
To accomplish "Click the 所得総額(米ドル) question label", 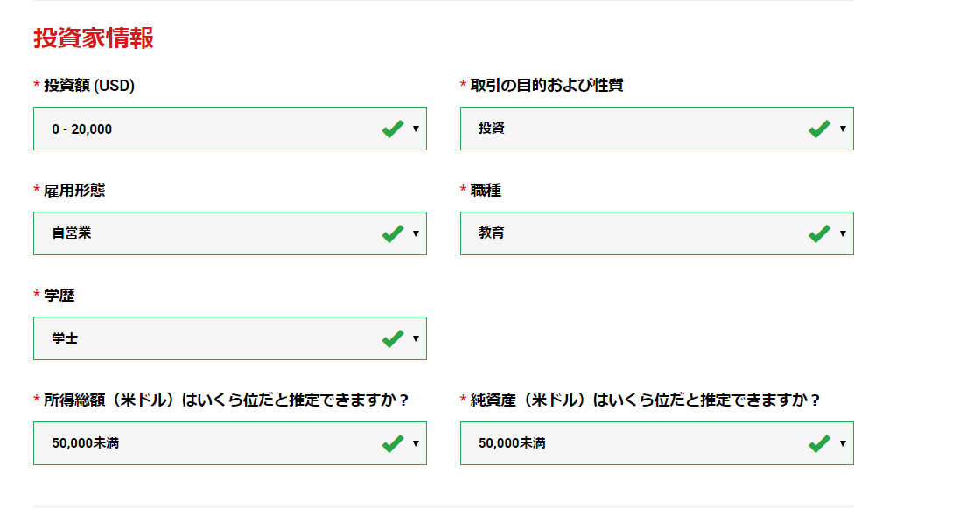I will click(227, 400).
